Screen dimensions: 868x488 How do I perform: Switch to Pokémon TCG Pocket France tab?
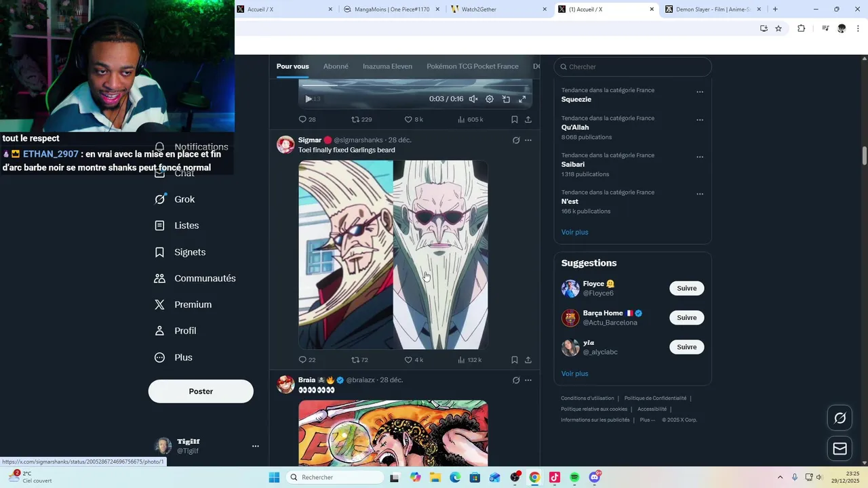tap(473, 66)
